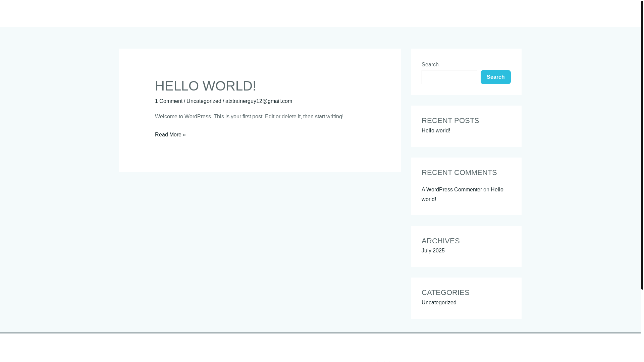Image resolution: width=644 pixels, height=362 pixels.
Task: Focus the sidebar Search input field
Action: tap(449, 77)
